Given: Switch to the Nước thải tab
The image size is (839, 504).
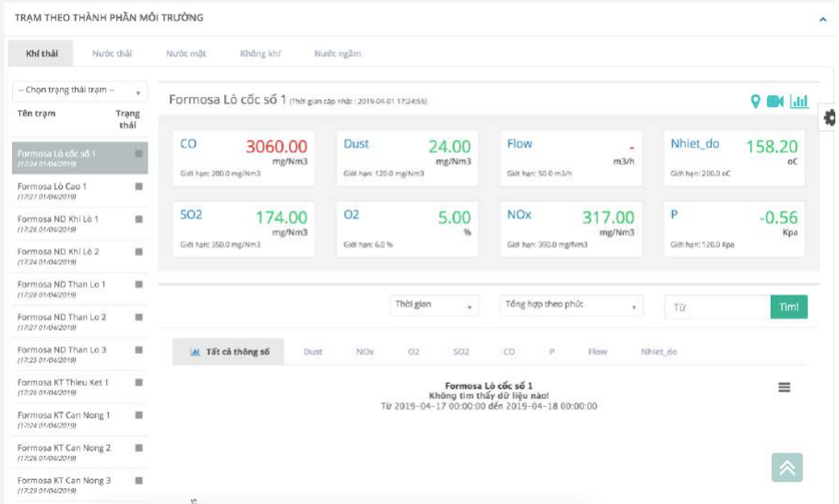Looking at the screenshot, I should click(112, 54).
